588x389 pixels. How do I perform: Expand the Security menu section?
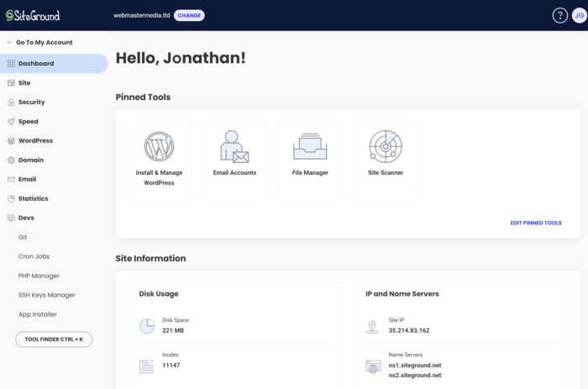coord(32,102)
